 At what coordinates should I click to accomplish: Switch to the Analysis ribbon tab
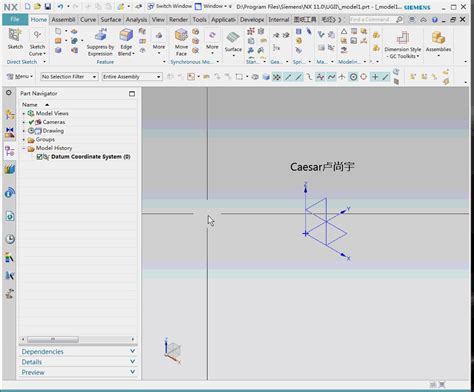[x=136, y=20]
